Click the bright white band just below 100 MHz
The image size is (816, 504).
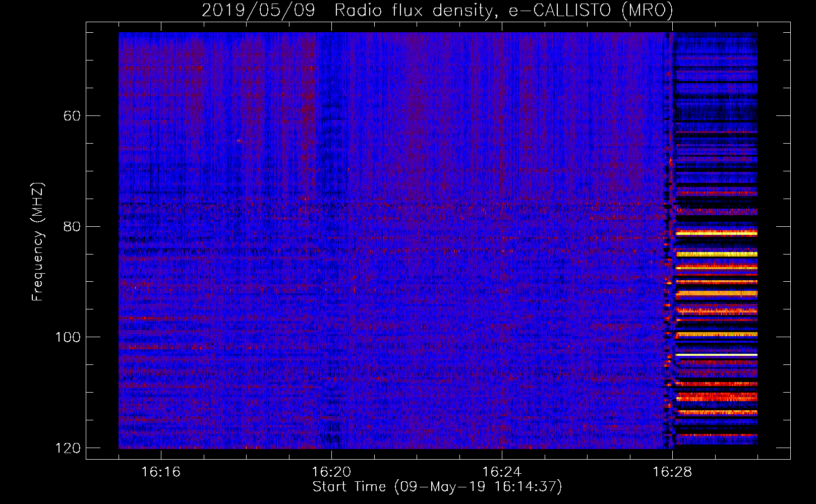[x=716, y=355]
